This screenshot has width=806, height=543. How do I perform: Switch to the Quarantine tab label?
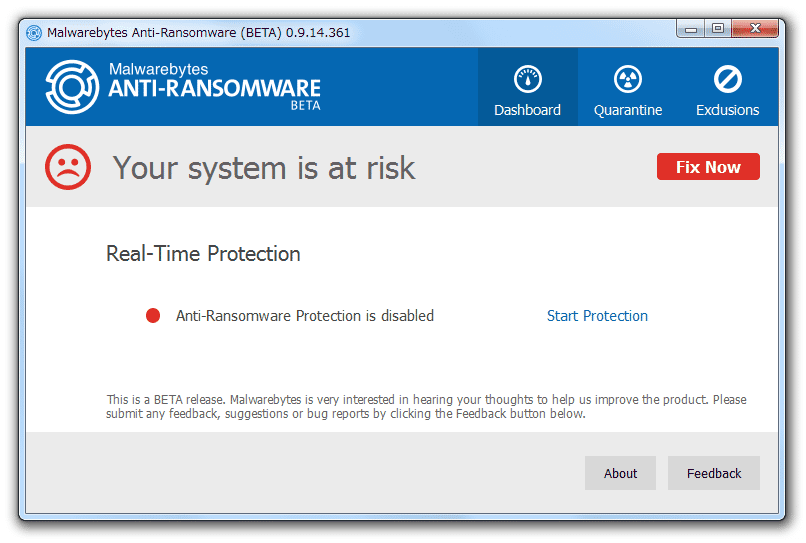[x=628, y=110]
